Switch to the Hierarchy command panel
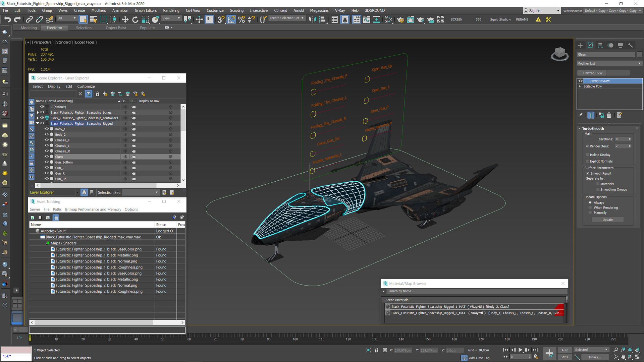The width and height of the screenshot is (644, 362). point(600,45)
